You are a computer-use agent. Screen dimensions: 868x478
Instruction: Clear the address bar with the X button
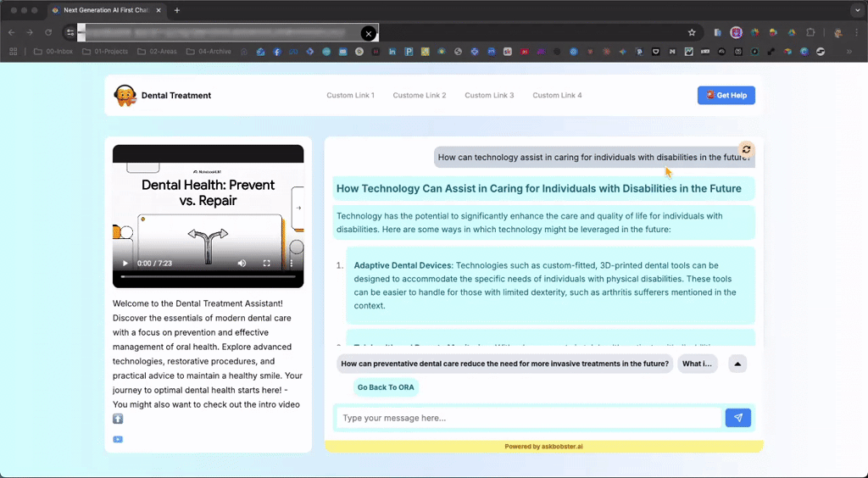click(x=369, y=33)
